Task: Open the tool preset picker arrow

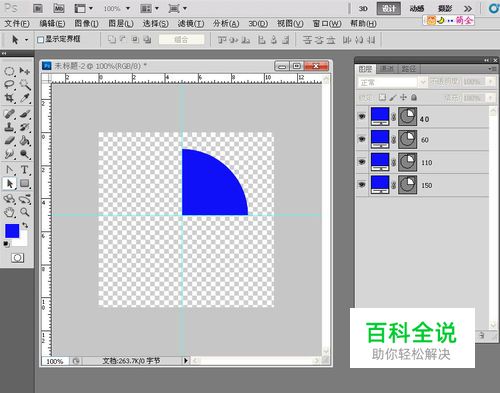Action: 26,40
